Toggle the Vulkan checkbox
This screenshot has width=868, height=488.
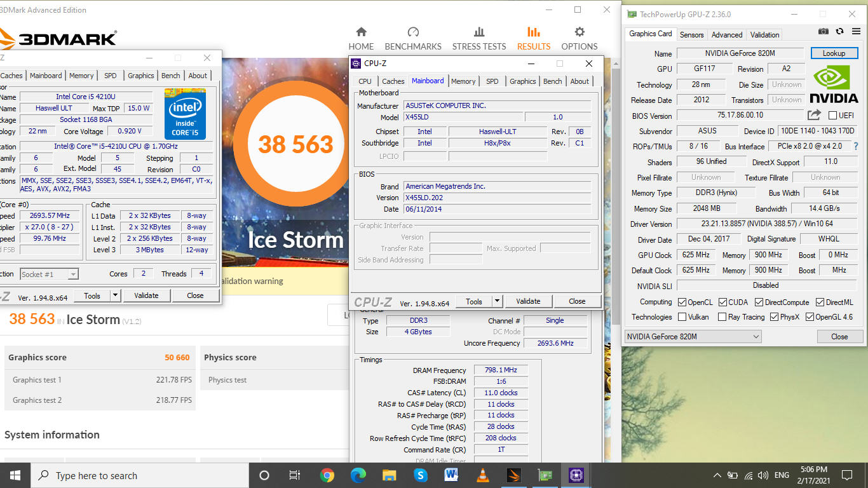(x=682, y=317)
